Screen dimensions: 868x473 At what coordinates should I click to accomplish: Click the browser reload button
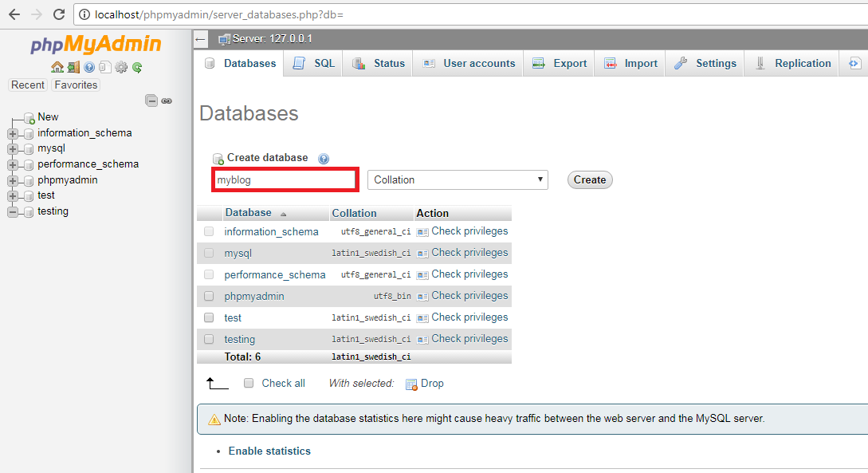[59, 14]
